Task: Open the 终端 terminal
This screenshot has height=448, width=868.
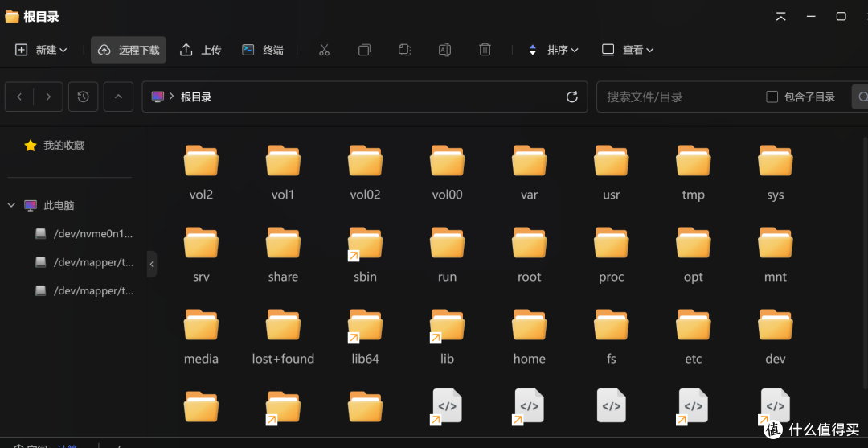Action: click(x=263, y=50)
